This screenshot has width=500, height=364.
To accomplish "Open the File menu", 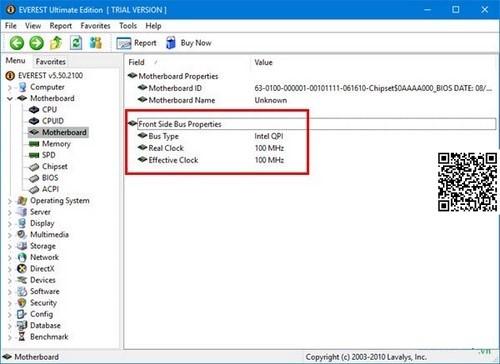I will tap(11, 26).
